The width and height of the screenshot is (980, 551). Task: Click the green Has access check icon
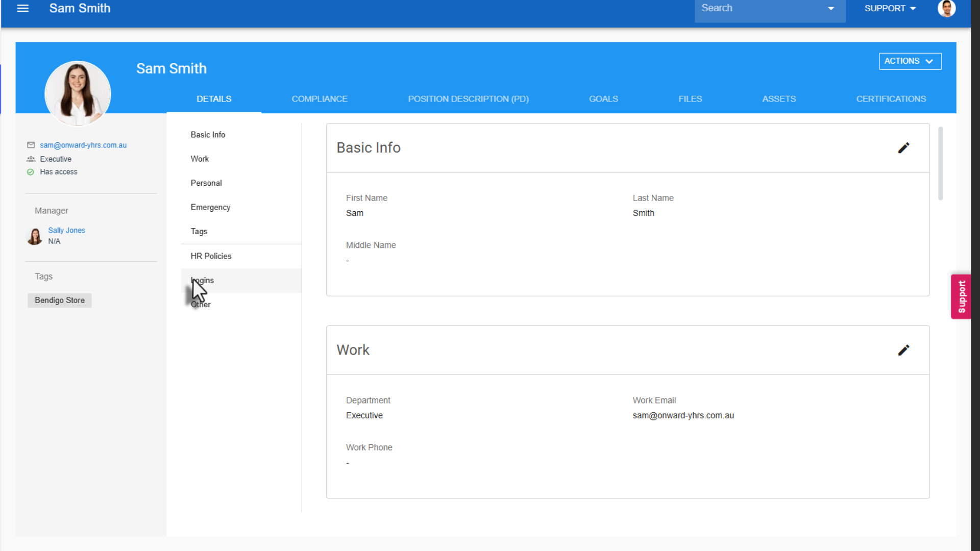pos(31,172)
